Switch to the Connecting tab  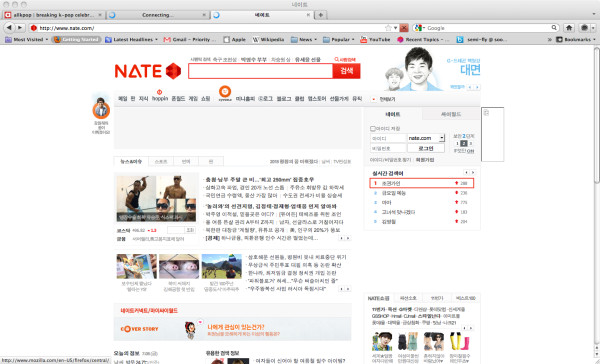click(x=158, y=15)
